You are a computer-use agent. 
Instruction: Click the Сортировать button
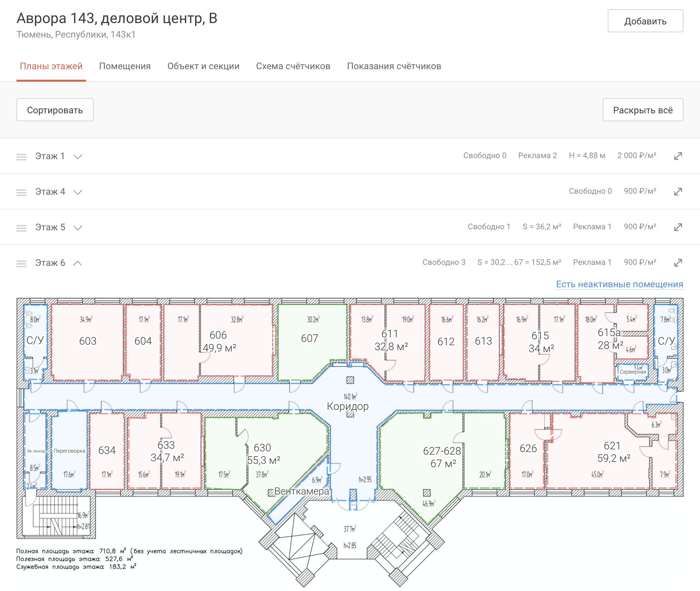click(x=55, y=110)
